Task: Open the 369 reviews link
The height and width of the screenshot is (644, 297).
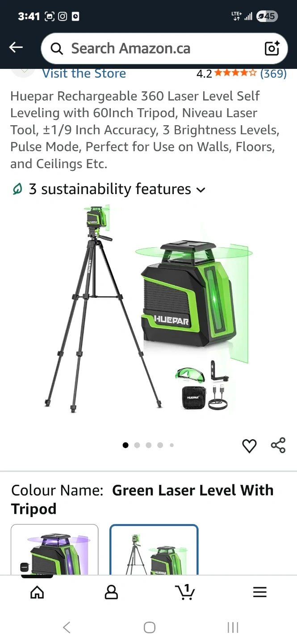Action: click(x=273, y=73)
